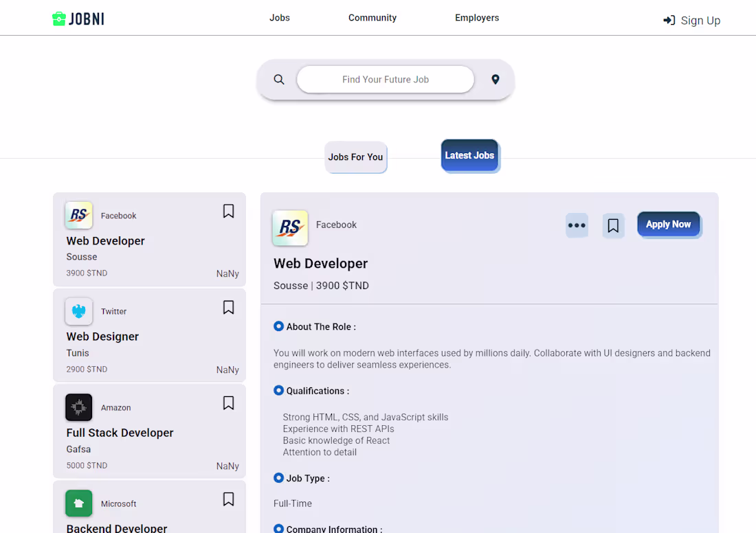Save the Full Stack Developer job at Amazon

(x=228, y=403)
